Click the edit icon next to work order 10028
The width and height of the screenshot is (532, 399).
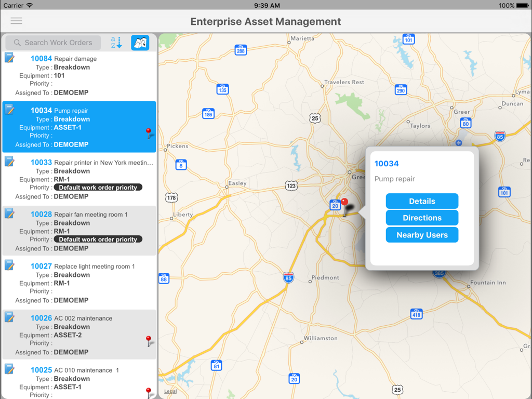pyautogui.click(x=9, y=213)
